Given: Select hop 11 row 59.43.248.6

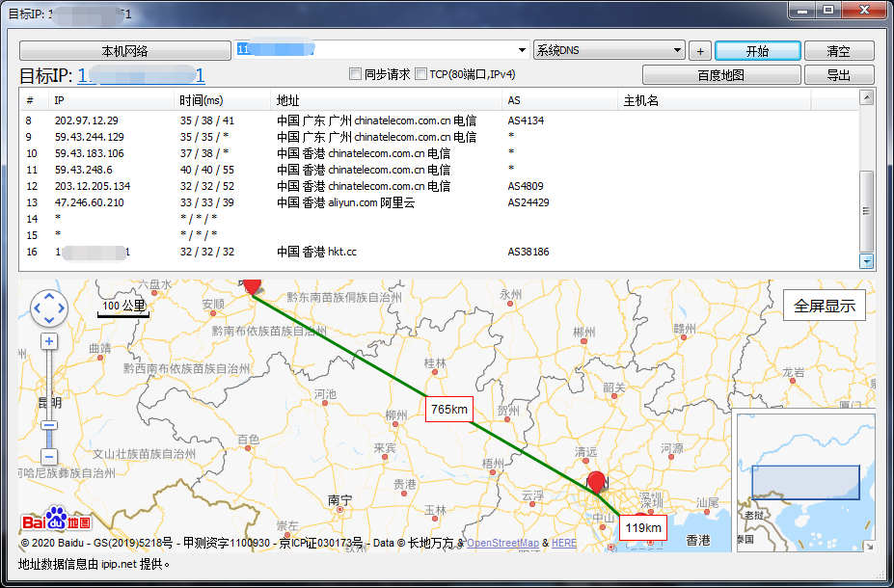Looking at the screenshot, I should [439, 170].
